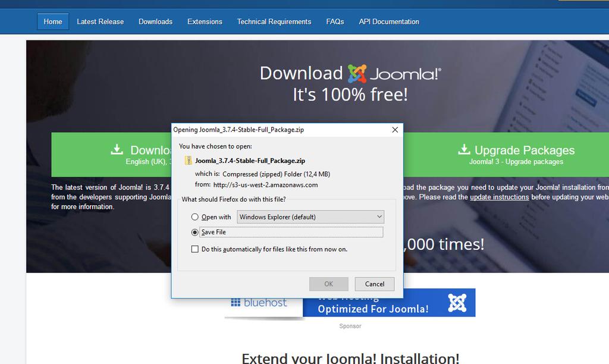The width and height of the screenshot is (609, 364).
Task: Click the Joomla logo in the banner
Action: 394,73
